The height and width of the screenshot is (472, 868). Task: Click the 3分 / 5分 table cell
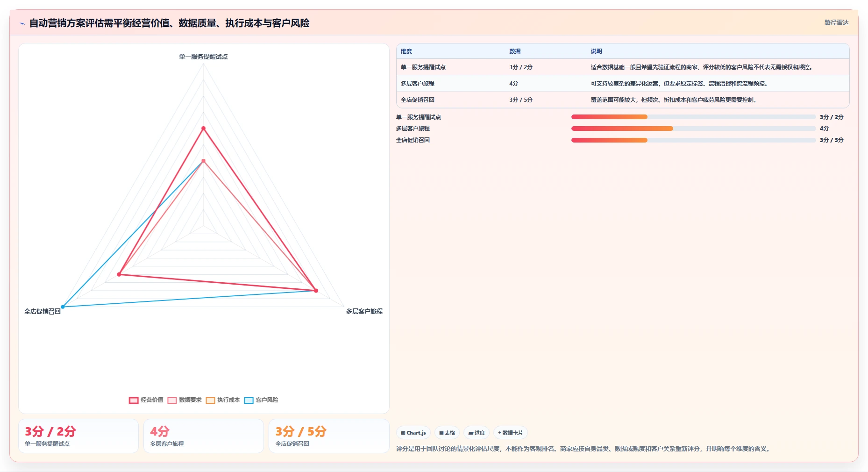click(x=521, y=100)
